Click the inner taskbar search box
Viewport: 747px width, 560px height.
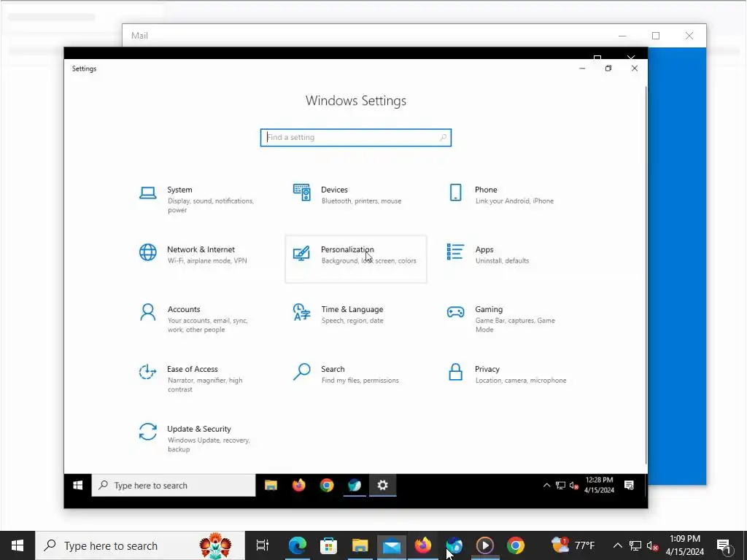point(174,485)
